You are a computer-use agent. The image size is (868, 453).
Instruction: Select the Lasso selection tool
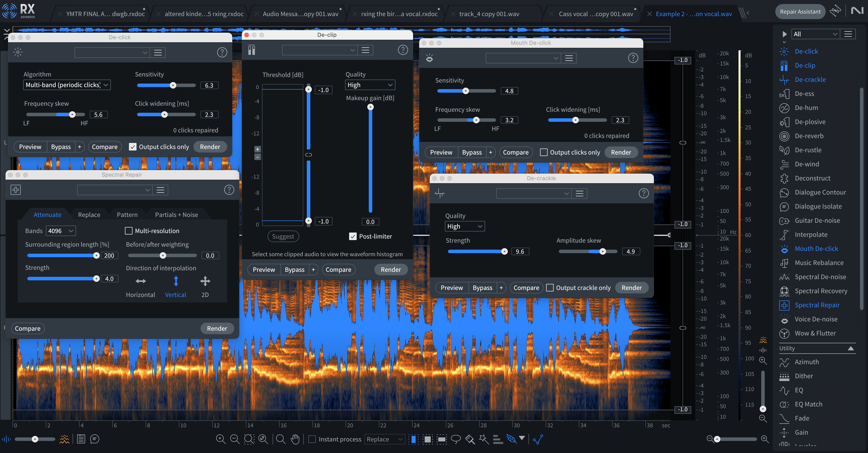click(456, 439)
